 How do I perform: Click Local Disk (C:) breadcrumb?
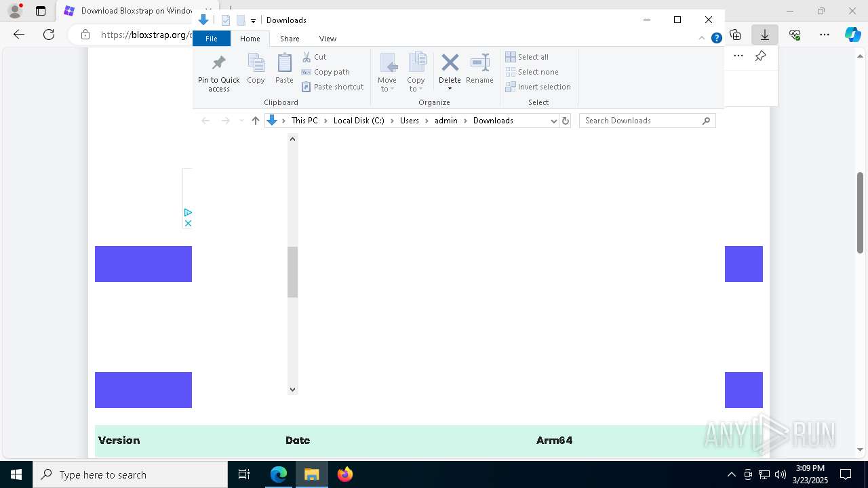359,121
